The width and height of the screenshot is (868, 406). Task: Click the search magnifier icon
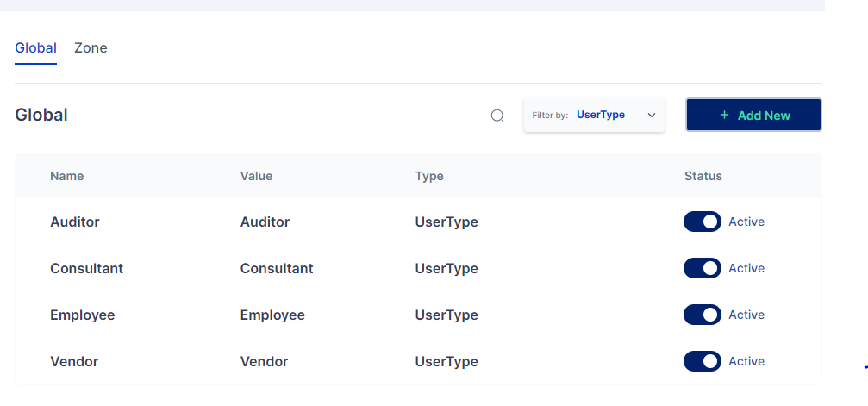pos(497,116)
